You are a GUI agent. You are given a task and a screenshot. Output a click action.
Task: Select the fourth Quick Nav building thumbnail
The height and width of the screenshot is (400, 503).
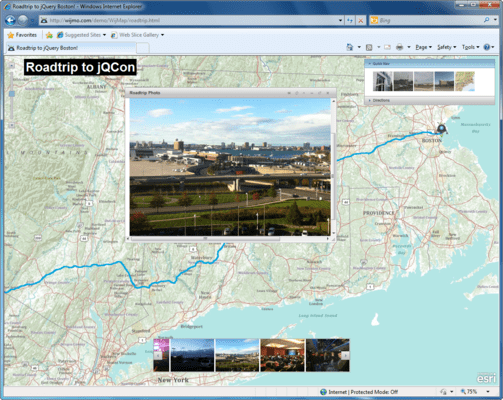click(x=444, y=81)
